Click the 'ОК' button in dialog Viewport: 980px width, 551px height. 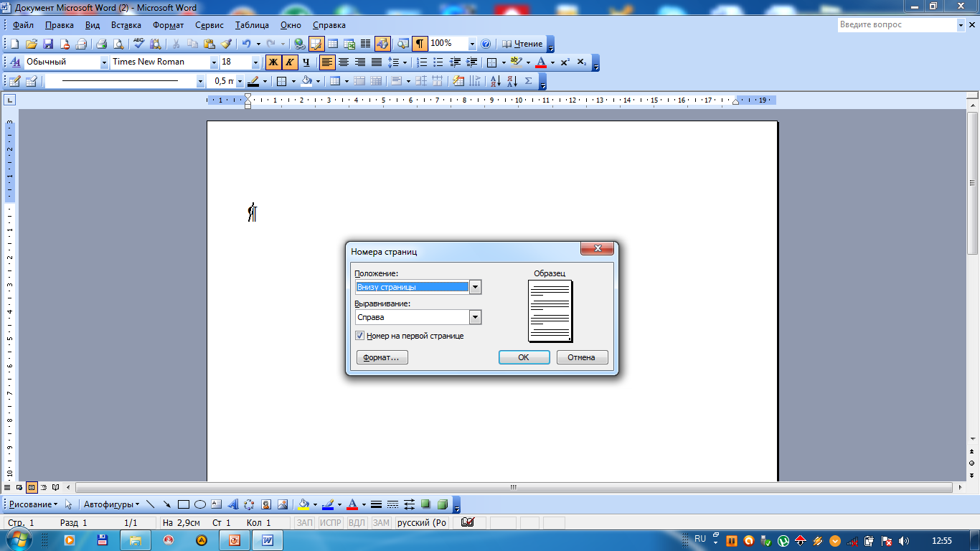(x=524, y=357)
